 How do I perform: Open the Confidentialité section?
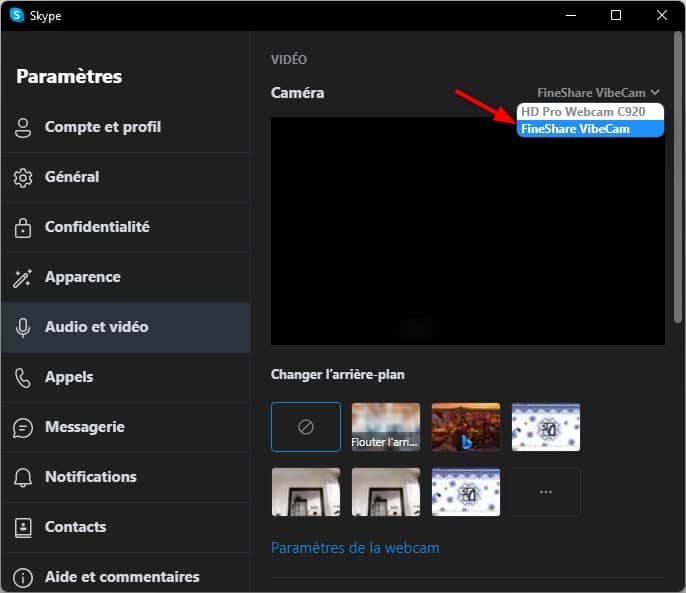[x=126, y=227]
